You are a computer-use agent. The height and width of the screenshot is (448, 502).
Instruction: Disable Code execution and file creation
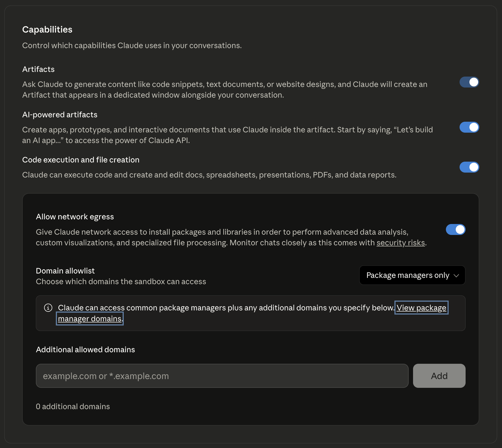click(469, 167)
